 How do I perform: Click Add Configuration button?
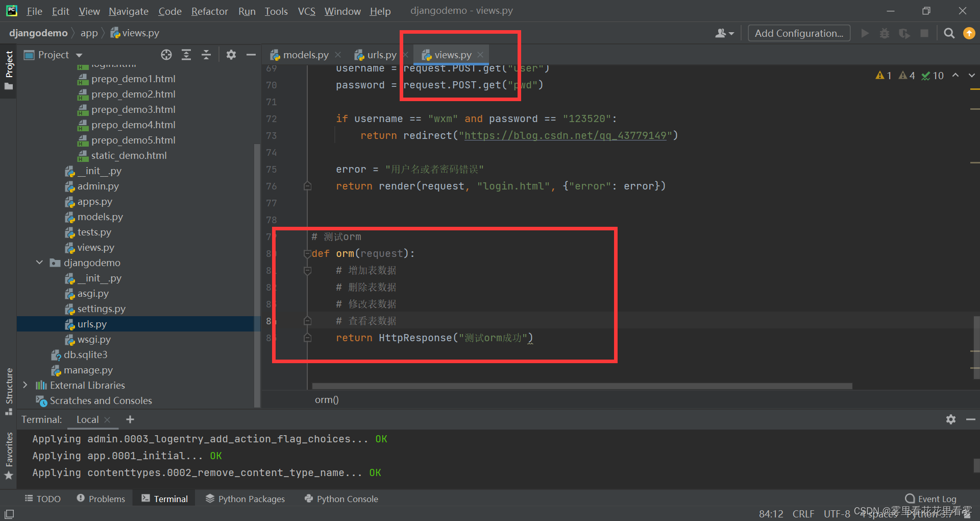coord(799,33)
